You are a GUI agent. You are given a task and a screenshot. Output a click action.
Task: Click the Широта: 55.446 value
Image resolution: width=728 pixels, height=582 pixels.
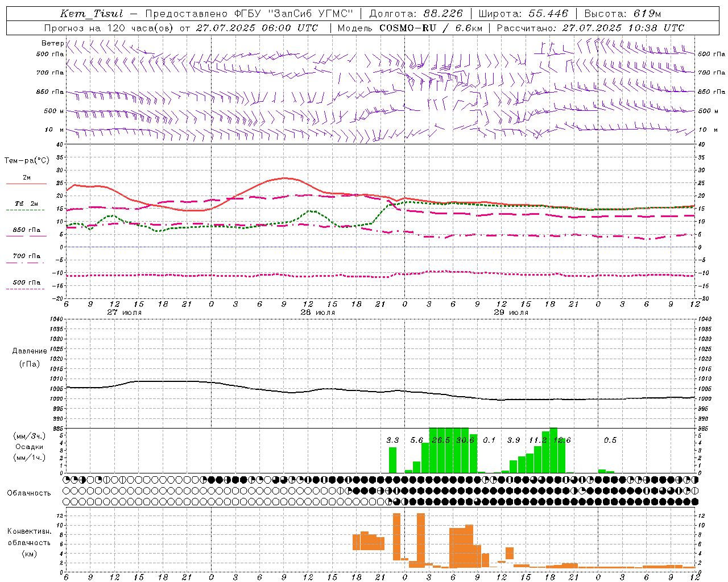[x=524, y=14]
